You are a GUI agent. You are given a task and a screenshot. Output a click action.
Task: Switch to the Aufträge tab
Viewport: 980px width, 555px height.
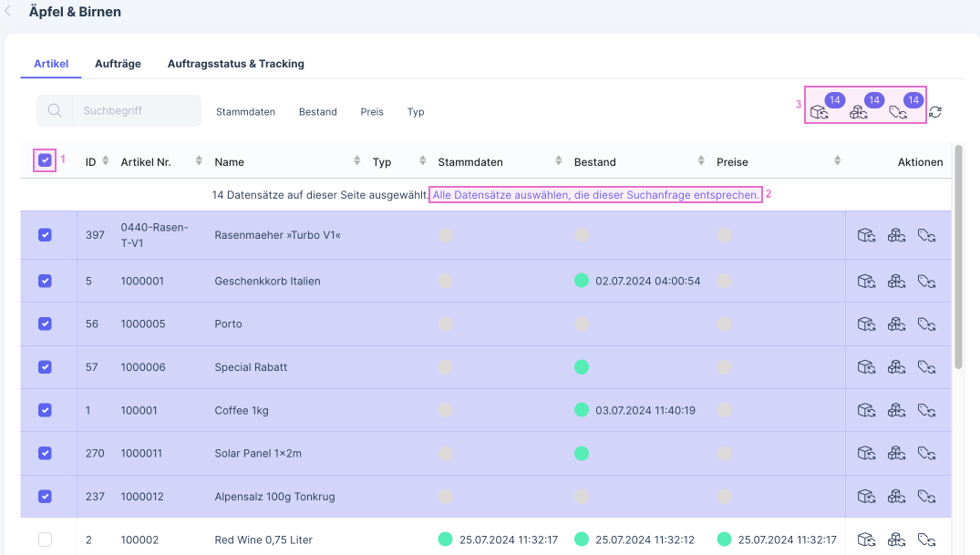[x=118, y=64]
